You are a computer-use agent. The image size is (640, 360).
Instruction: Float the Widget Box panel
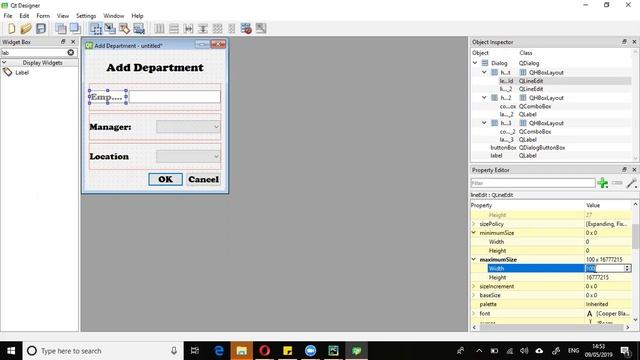pyautogui.click(x=63, y=42)
